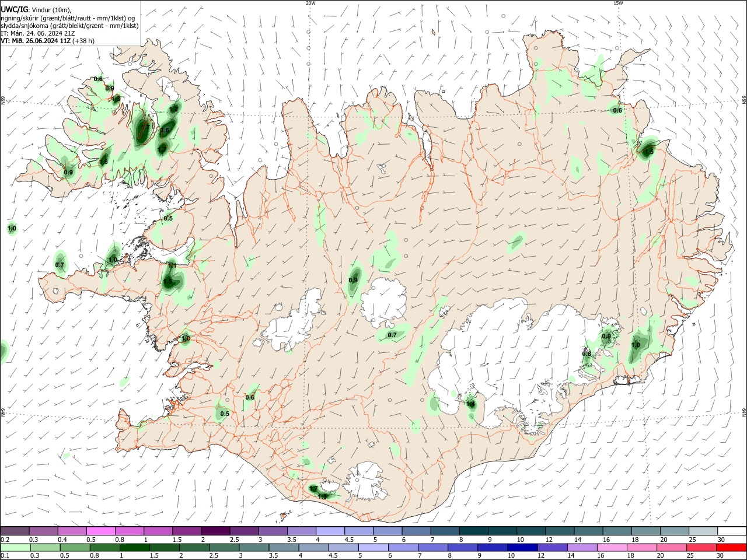Click the 64N latitude label on the right edge

744,412
